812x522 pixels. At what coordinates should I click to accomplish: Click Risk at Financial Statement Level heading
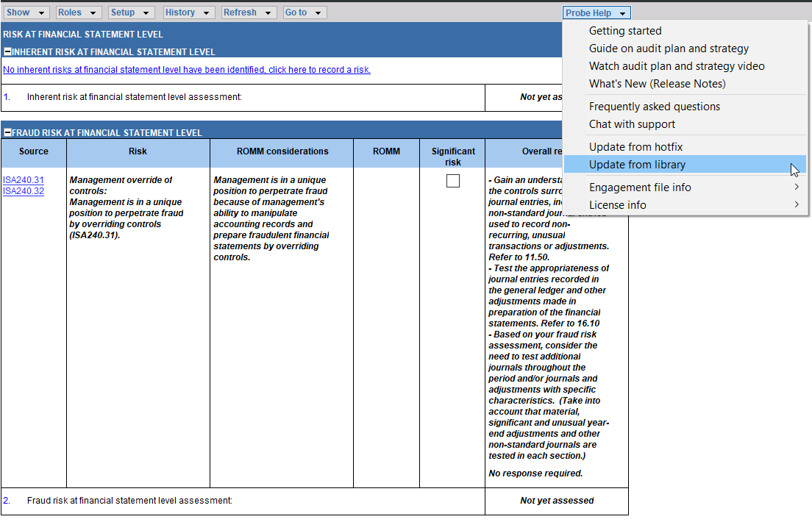[x=83, y=35]
